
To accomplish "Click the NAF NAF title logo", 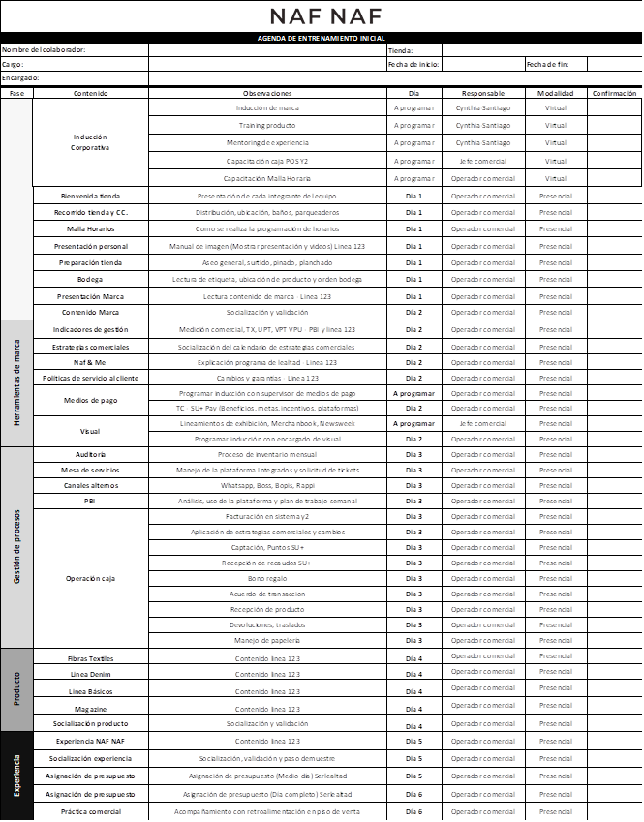I will pyautogui.click(x=325, y=16).
